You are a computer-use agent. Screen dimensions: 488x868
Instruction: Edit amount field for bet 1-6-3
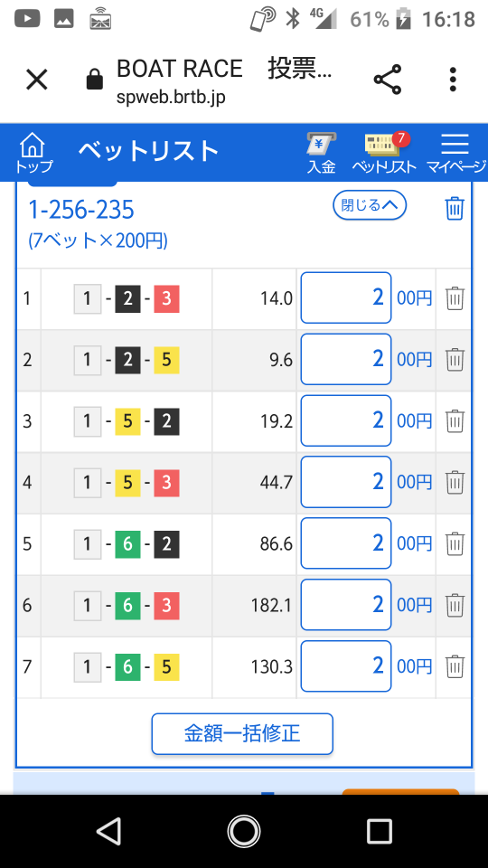tap(346, 605)
